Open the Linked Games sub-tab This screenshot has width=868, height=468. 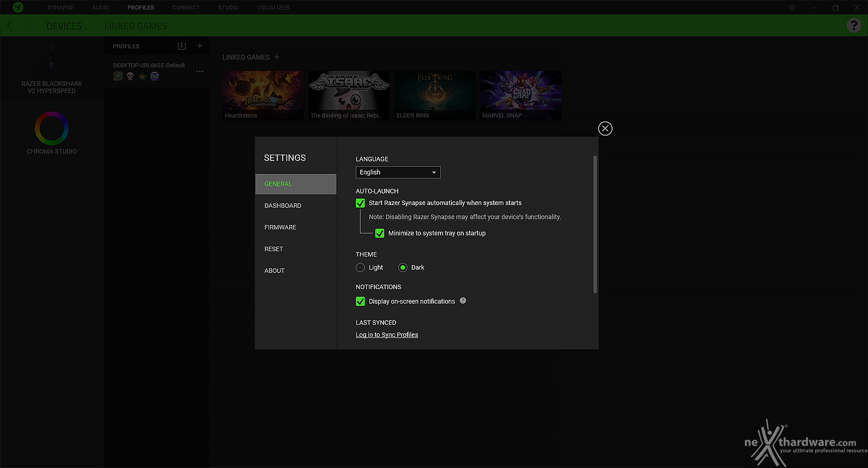(x=136, y=26)
